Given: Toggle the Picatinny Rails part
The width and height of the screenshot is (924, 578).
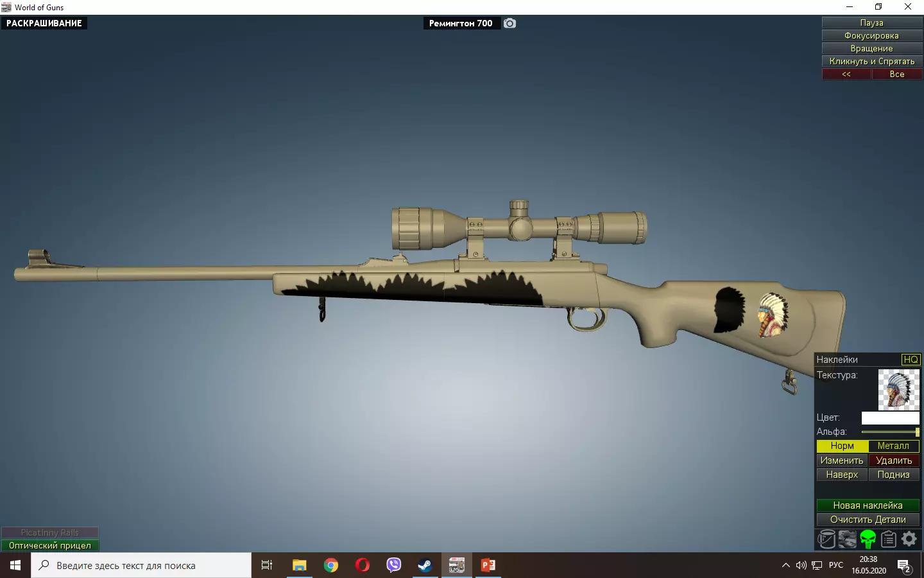Looking at the screenshot, I should (x=50, y=532).
